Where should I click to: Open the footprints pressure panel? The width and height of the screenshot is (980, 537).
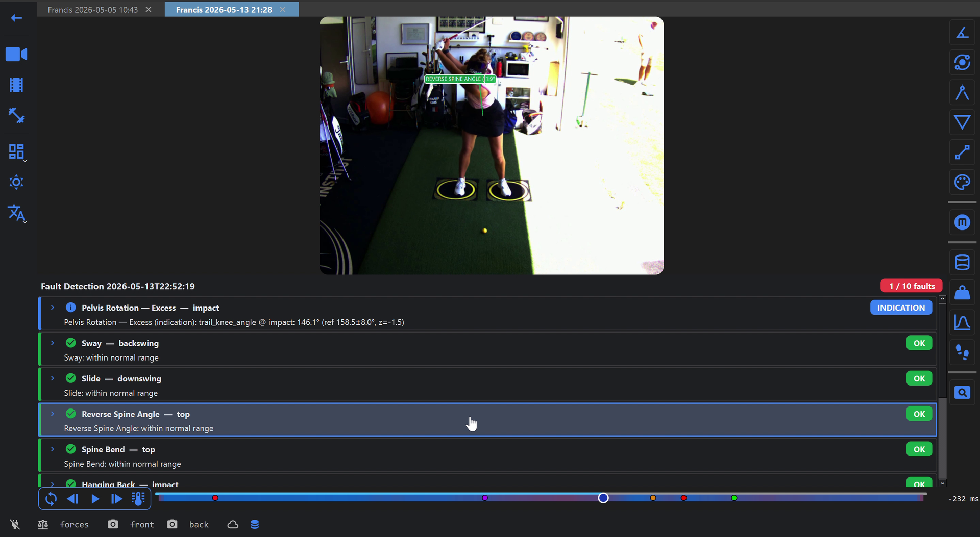(962, 352)
